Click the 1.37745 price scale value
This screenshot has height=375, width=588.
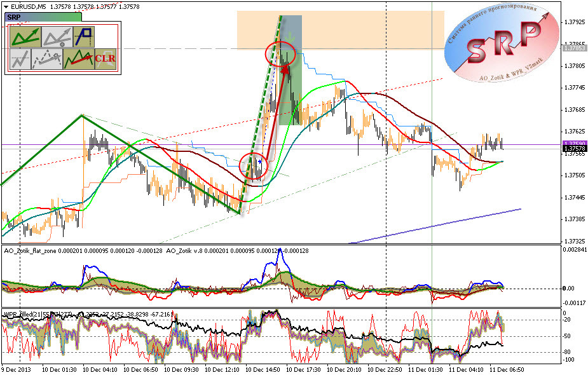(x=575, y=88)
